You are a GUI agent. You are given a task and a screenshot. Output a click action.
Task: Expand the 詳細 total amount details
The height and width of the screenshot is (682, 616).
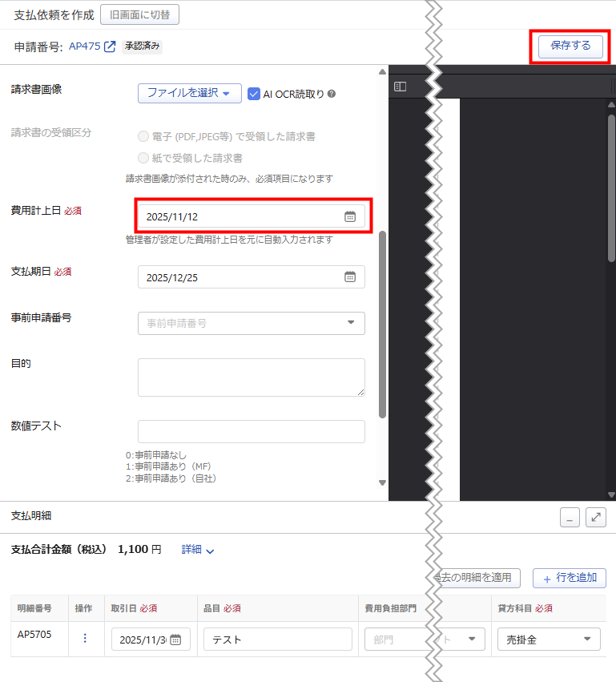click(198, 550)
